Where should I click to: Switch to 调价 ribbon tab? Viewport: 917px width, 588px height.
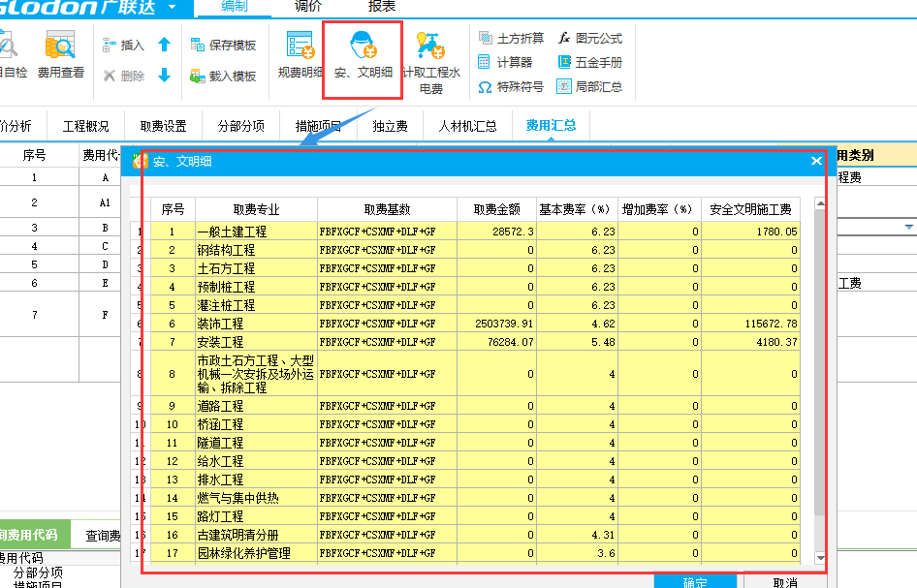point(308,7)
